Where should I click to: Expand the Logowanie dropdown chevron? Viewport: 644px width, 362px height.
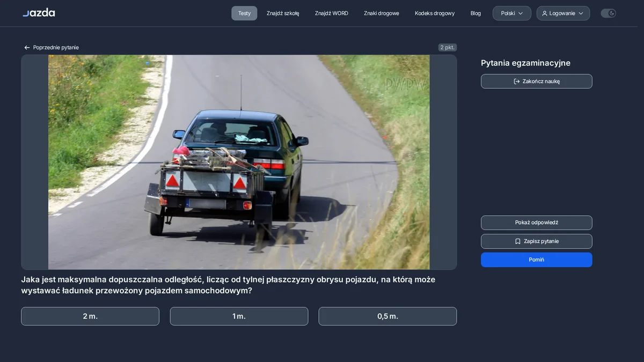[x=581, y=13]
